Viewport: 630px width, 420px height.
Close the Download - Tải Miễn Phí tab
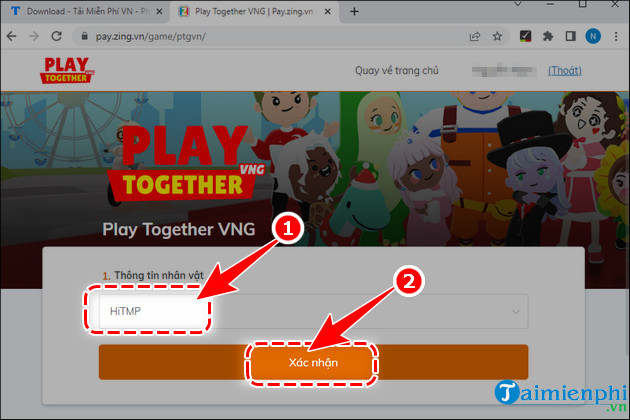pos(160,12)
